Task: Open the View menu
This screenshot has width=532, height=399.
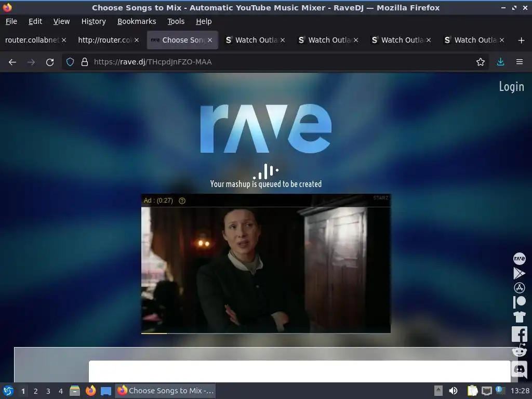Action: tap(61, 21)
